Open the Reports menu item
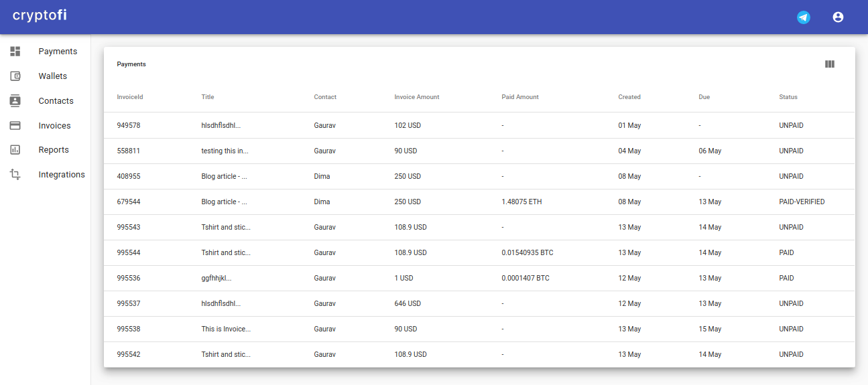The image size is (868, 385). (x=54, y=150)
